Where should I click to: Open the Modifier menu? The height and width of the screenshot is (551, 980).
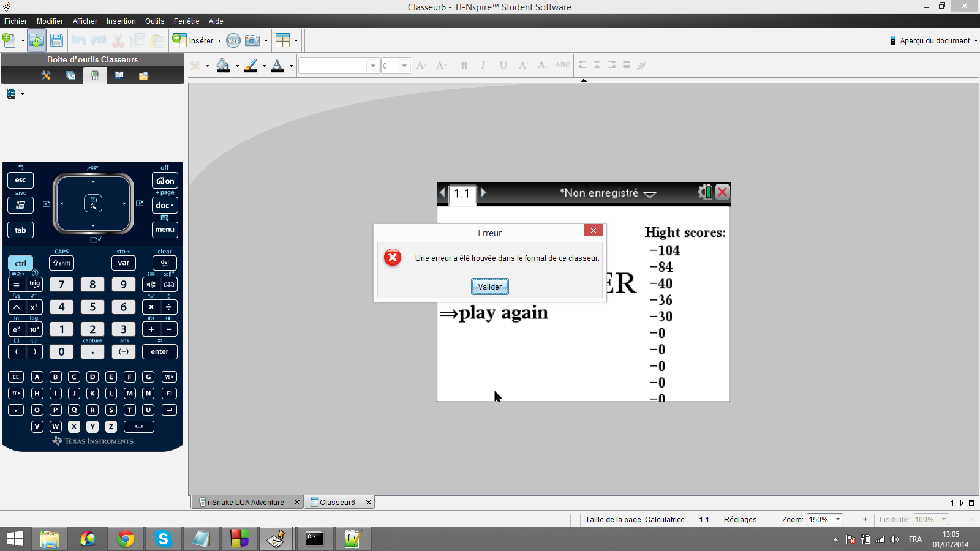point(50,21)
